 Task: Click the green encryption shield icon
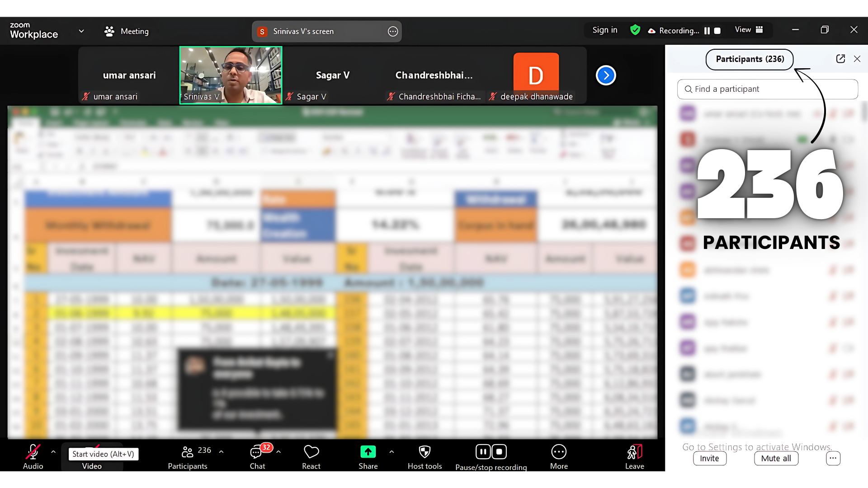635,30
